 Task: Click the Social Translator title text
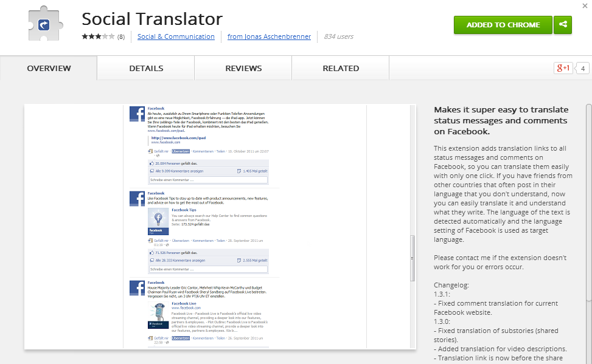(152, 19)
